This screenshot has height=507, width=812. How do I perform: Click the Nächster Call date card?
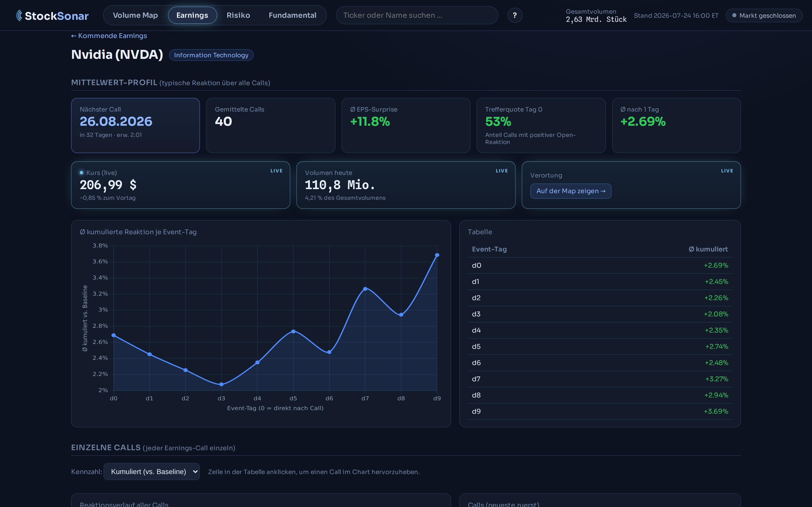(x=135, y=125)
